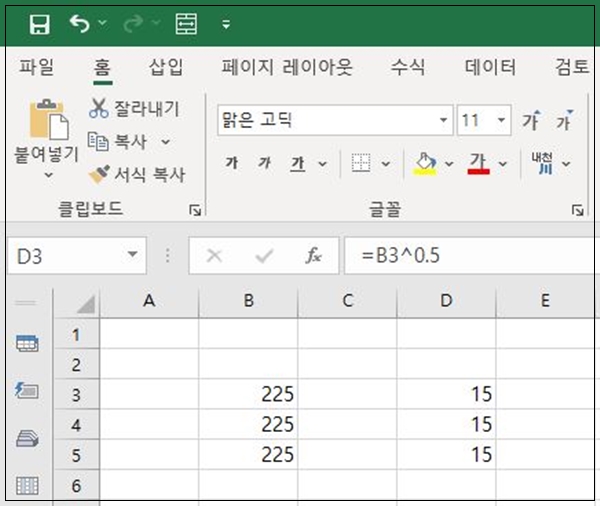The height and width of the screenshot is (506, 600).
Task: Open the font size dropdown arrow
Action: (x=501, y=120)
